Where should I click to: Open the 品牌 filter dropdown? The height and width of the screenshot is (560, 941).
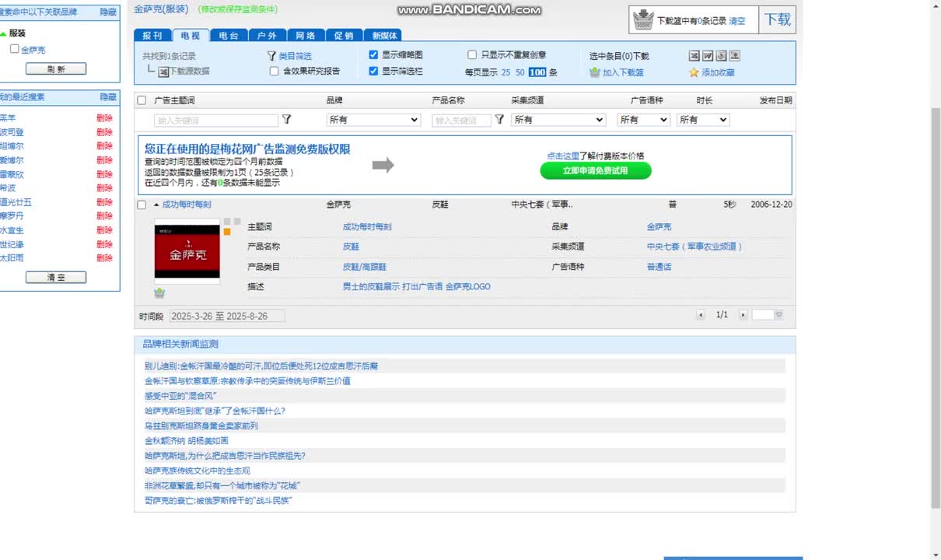(373, 120)
